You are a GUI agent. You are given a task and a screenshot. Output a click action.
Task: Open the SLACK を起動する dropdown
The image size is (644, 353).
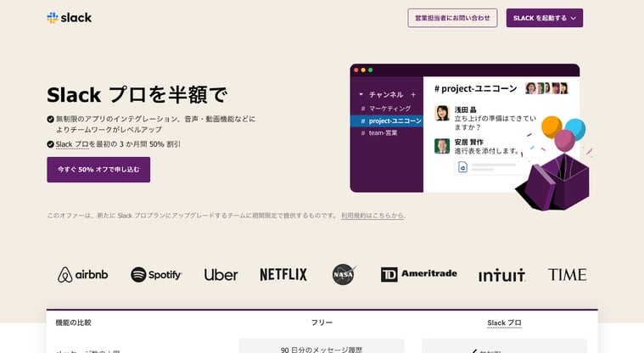coord(544,18)
